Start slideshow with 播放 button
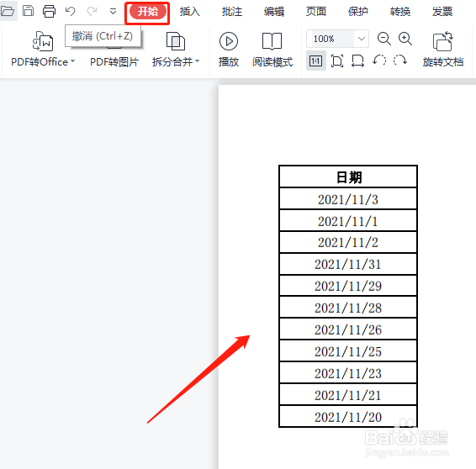This screenshot has width=476, height=469. (229, 49)
